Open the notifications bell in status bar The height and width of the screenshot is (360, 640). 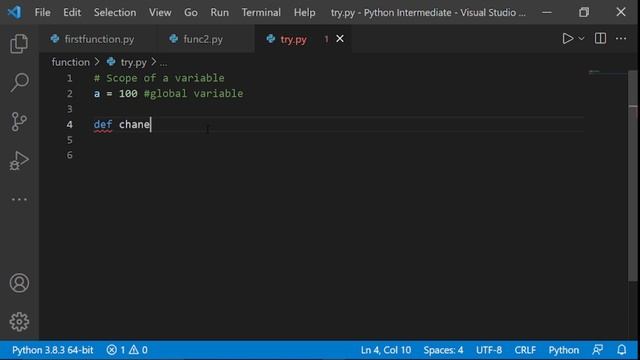(x=621, y=350)
